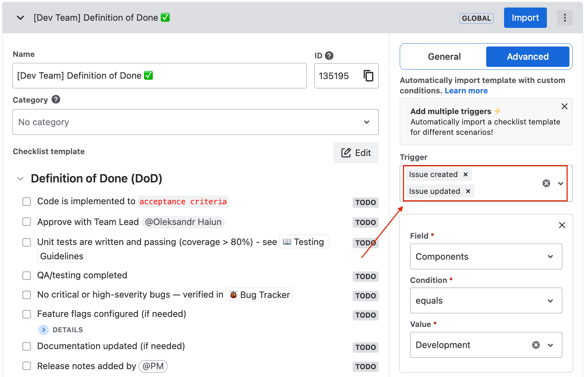This screenshot has height=377, width=588.
Task: Collapse the Definition of Done (DoD) section
Action: [x=20, y=178]
